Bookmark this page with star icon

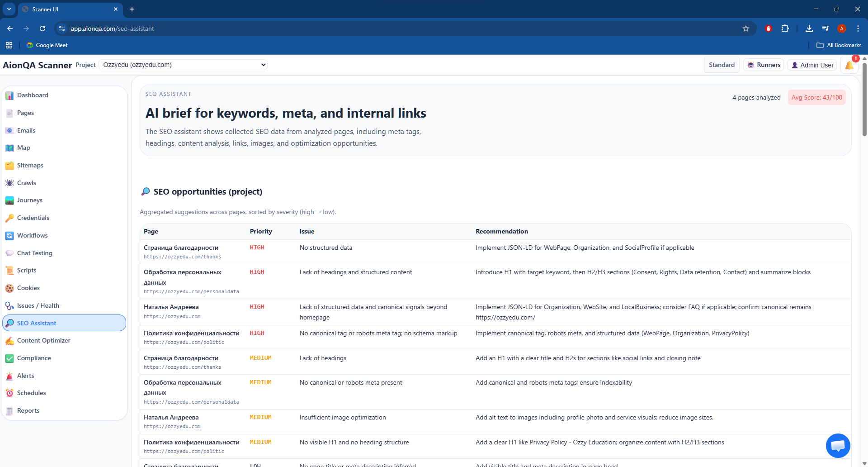tap(746, 29)
